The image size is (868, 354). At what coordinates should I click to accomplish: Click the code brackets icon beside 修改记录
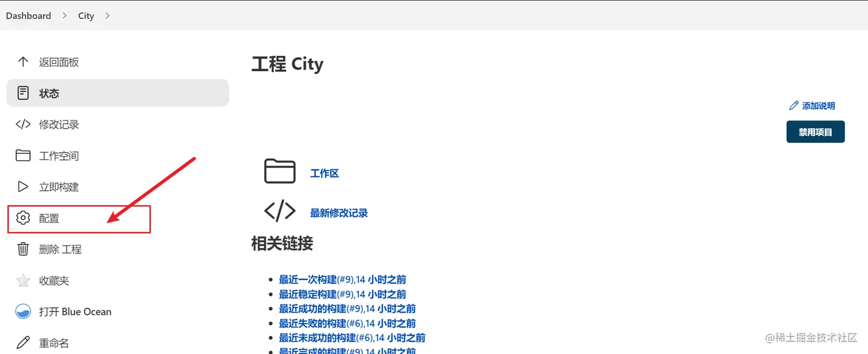tap(23, 125)
